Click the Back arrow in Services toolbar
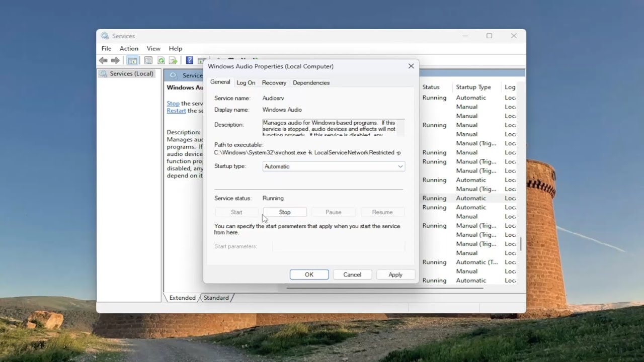644x362 pixels. click(103, 60)
